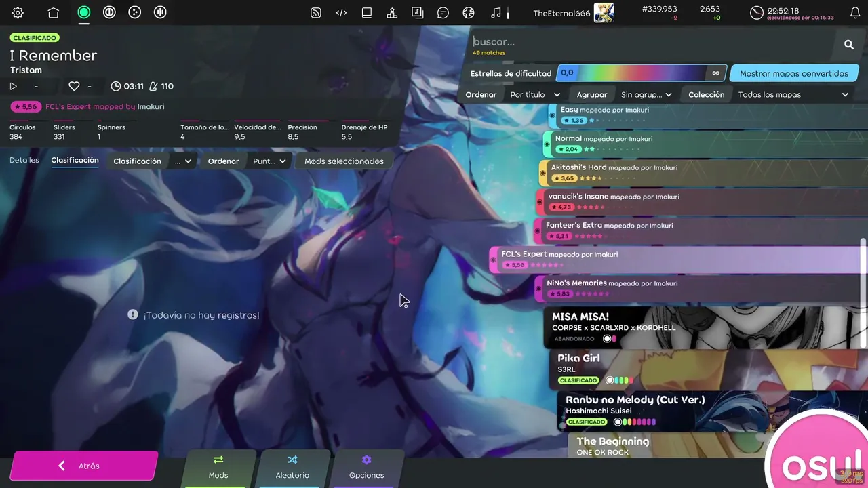Open the Agrupar Sin agrup... dropdown

[x=646, y=95]
